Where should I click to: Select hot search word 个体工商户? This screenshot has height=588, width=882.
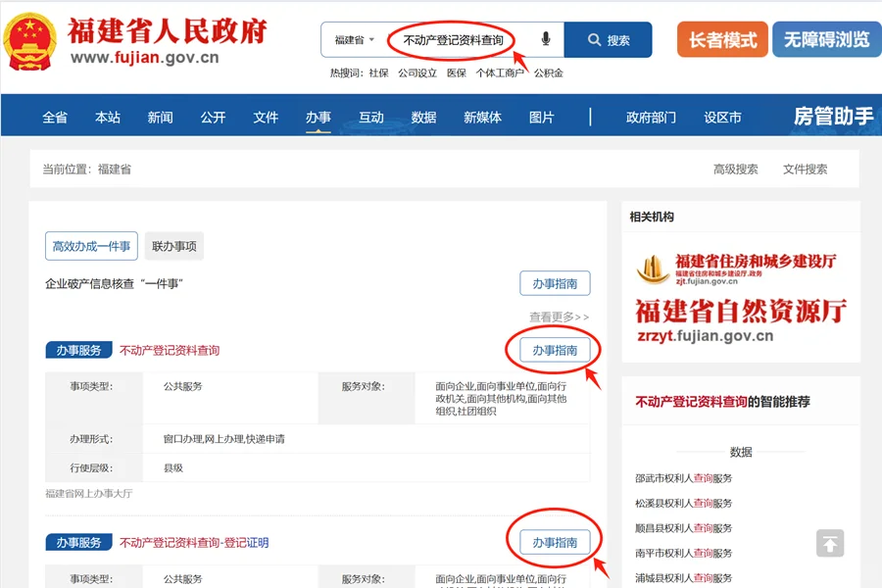500,73
